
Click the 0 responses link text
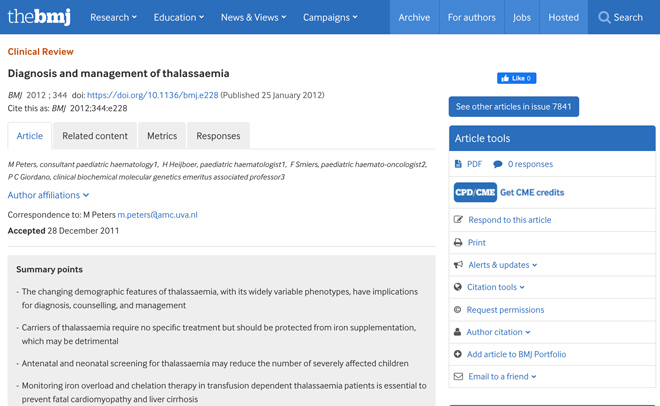(x=530, y=164)
